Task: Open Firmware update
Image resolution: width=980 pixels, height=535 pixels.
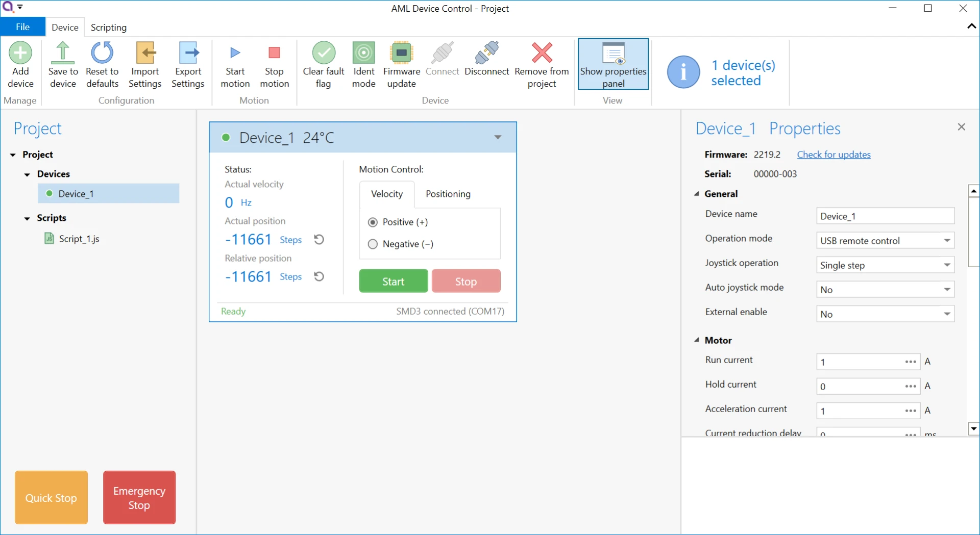Action: pos(402,54)
